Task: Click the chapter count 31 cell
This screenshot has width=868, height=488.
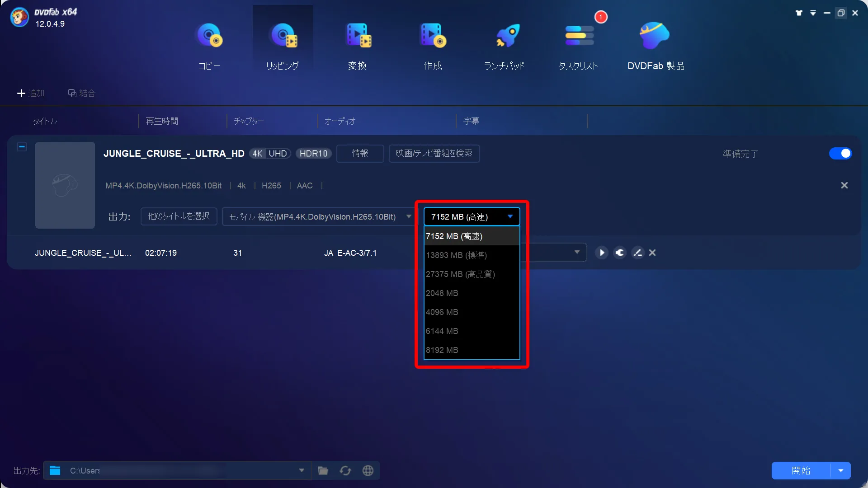Action: [x=238, y=253]
